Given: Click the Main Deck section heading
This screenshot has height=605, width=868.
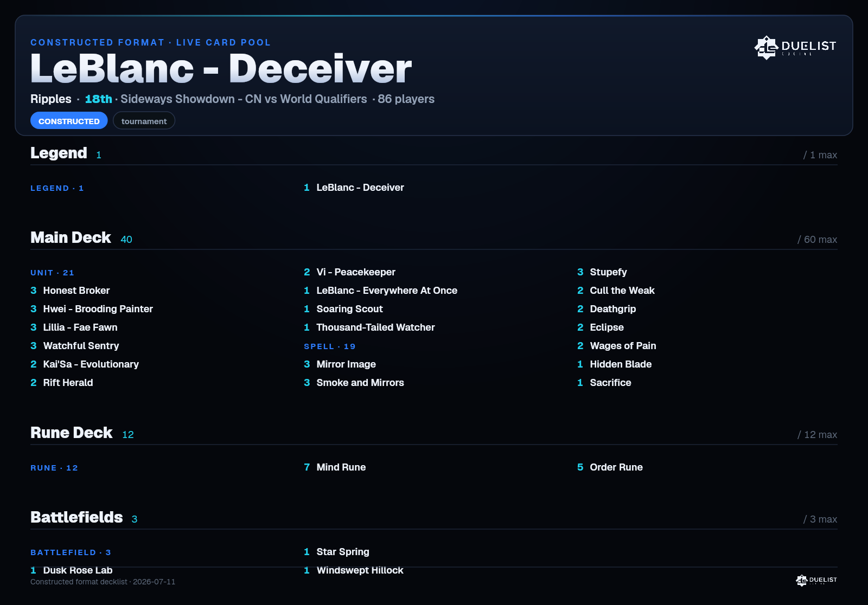Looking at the screenshot, I should pos(71,237).
